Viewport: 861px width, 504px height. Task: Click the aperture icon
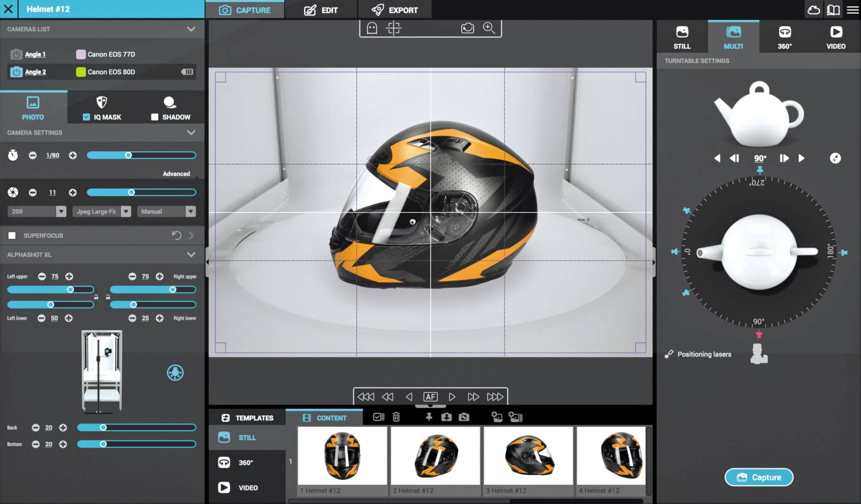[13, 192]
